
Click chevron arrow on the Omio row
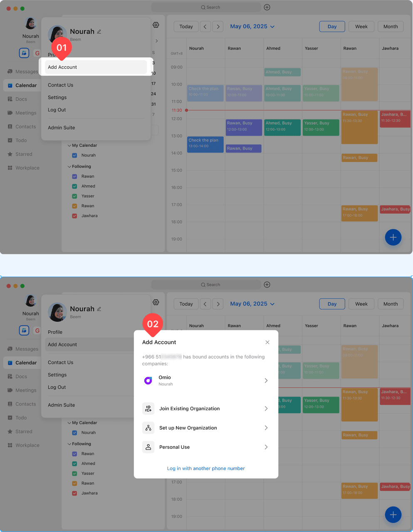point(266,380)
